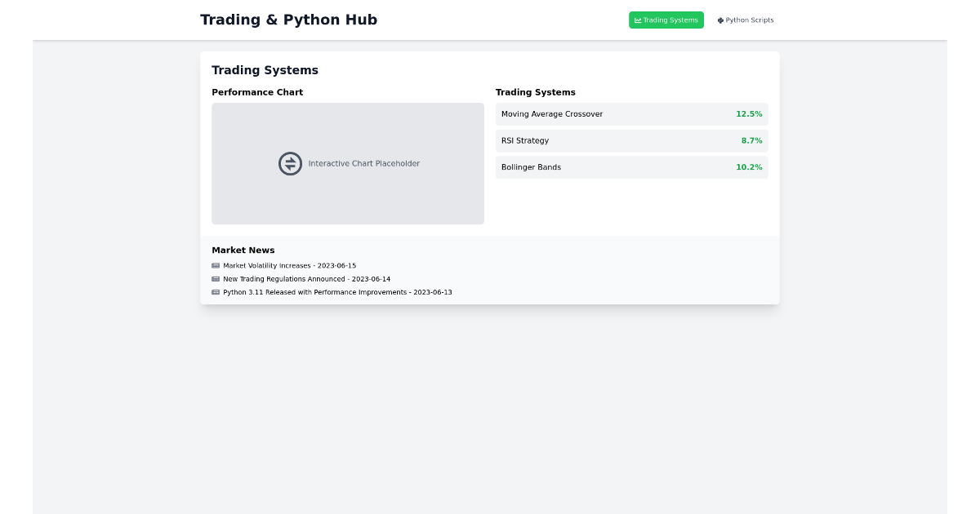Screen dimensions: 980x514
Task: Click the Market News heading
Action: (243, 250)
